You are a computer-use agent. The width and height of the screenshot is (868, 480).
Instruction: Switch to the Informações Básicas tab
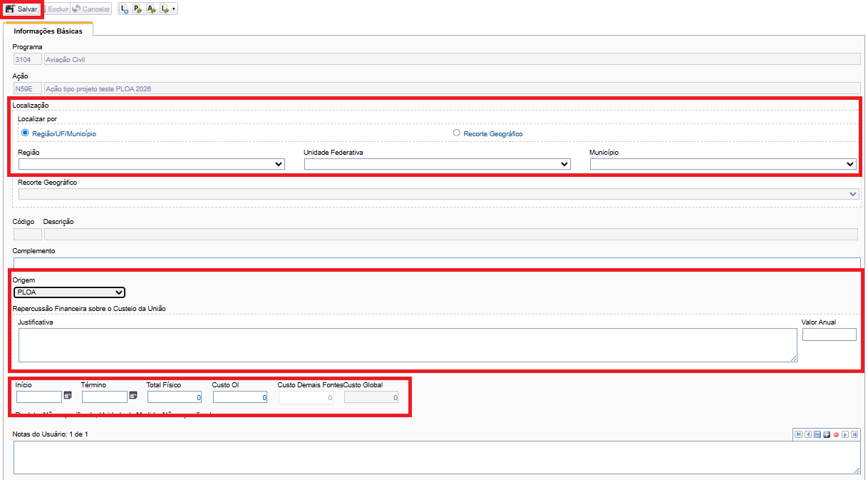coord(48,31)
